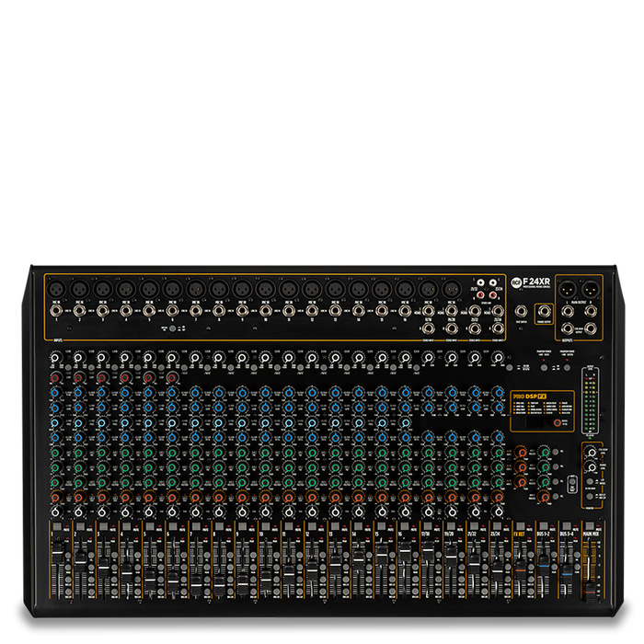This screenshot has width=644, height=644.
Task: Click the PRO DSP FX title label
Action: (530, 397)
